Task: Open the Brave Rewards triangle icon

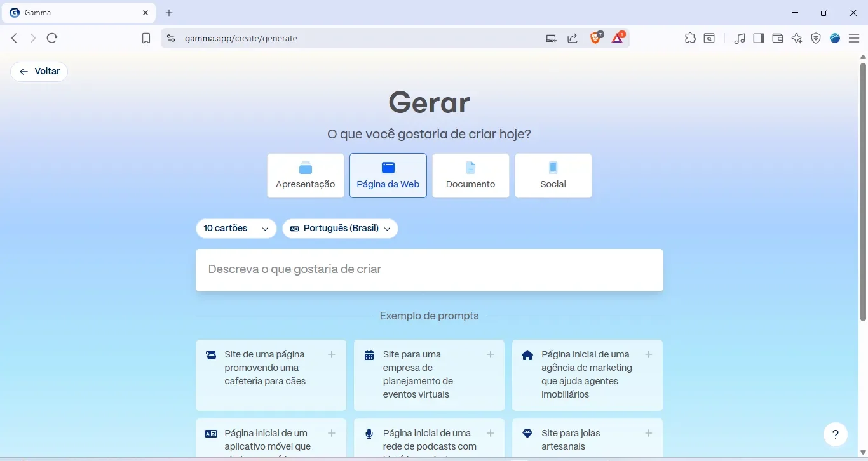Action: pos(618,38)
